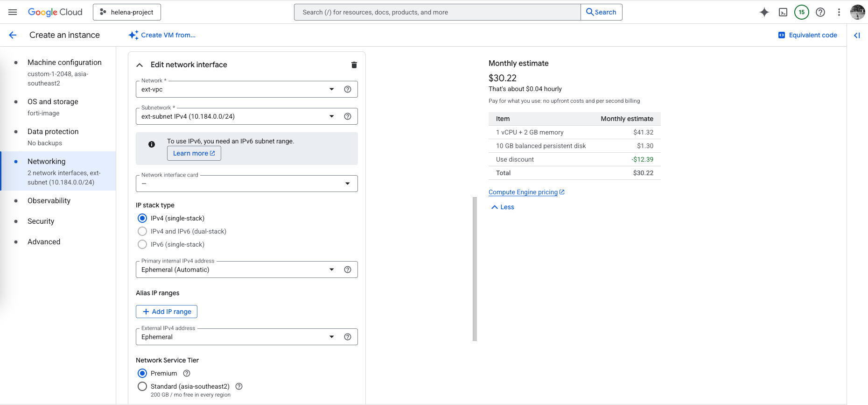Click the Gemini AI sparkle icon
Image resolution: width=868 pixels, height=405 pixels.
pos(764,12)
